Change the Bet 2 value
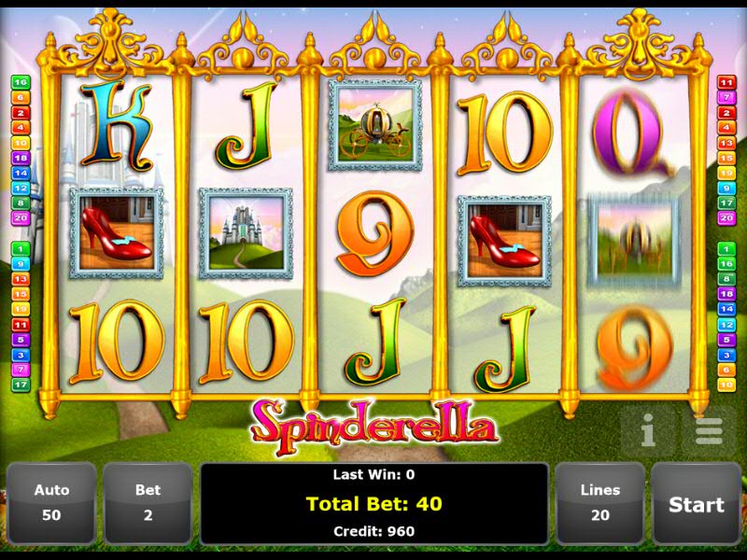This screenshot has height=560, width=747. pos(148,503)
